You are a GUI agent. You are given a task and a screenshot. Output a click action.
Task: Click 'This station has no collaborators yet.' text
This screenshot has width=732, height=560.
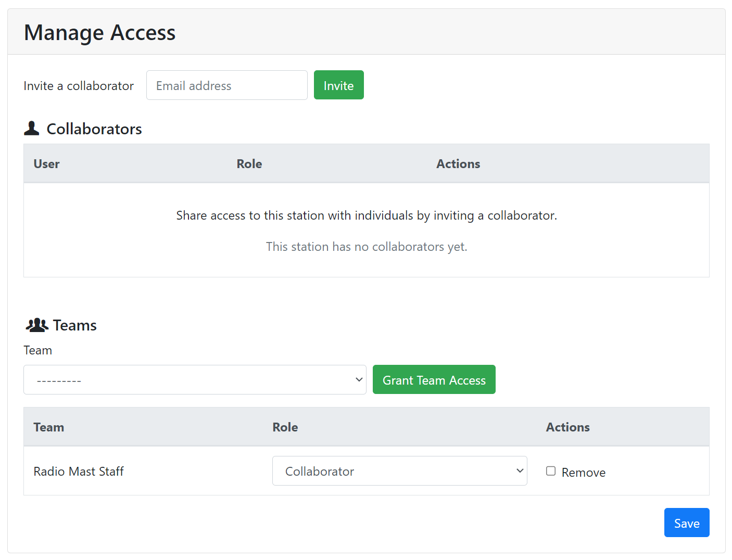tap(367, 247)
